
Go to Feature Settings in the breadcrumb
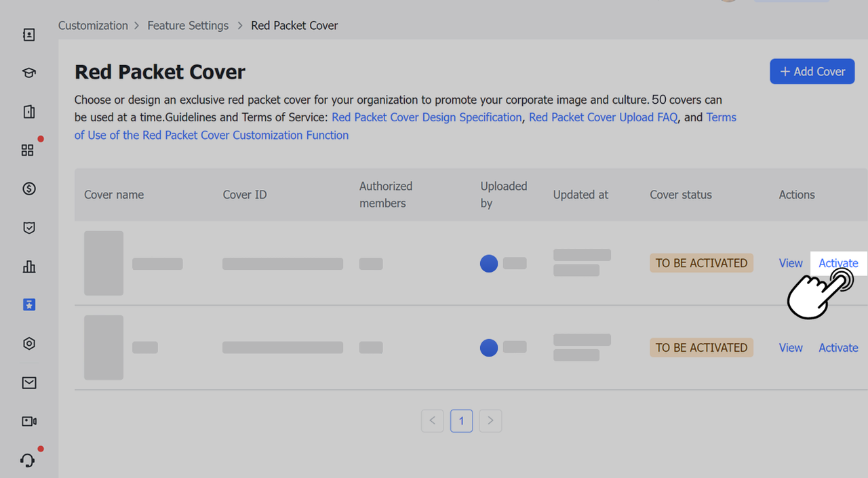(x=188, y=26)
